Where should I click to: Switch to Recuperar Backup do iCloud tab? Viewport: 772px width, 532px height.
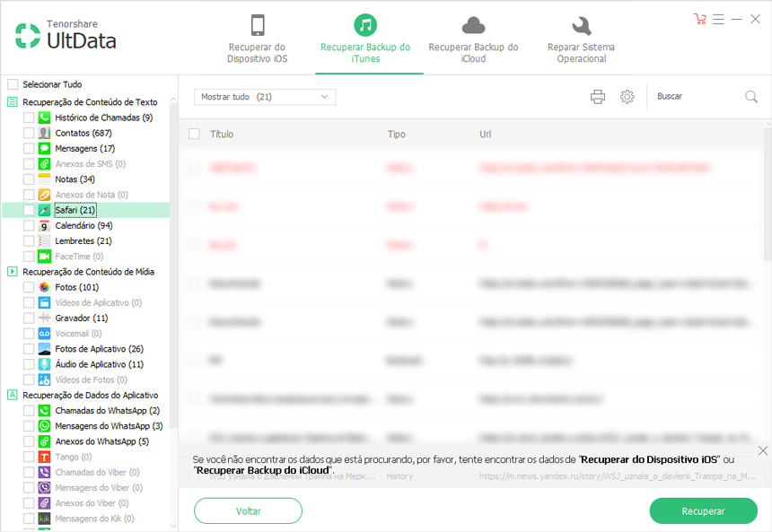coord(473,39)
